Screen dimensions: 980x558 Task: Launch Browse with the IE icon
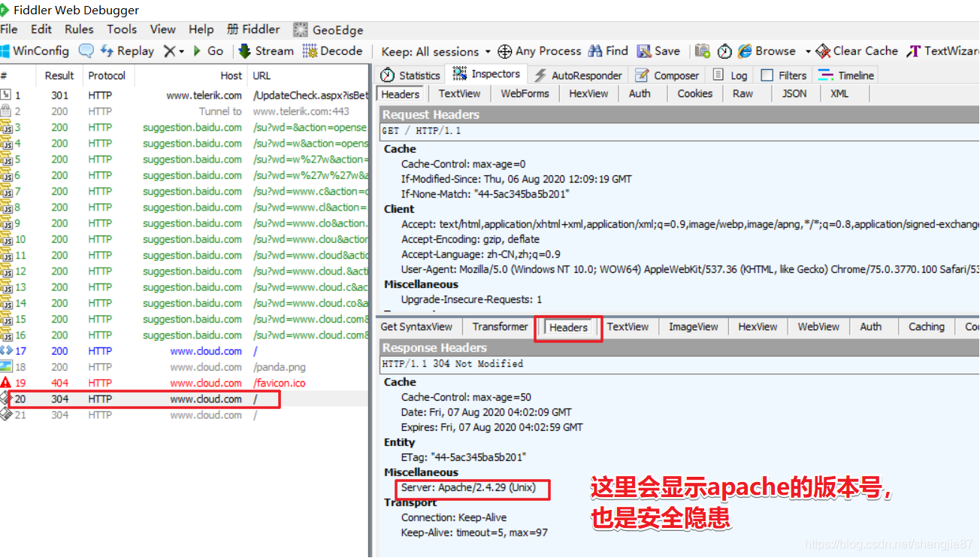[x=767, y=51]
